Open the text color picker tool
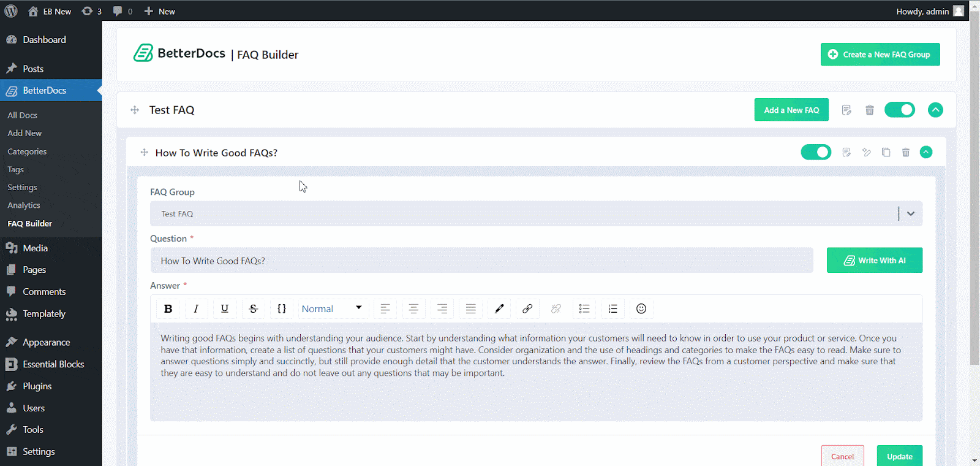The height and width of the screenshot is (466, 980). (x=499, y=308)
